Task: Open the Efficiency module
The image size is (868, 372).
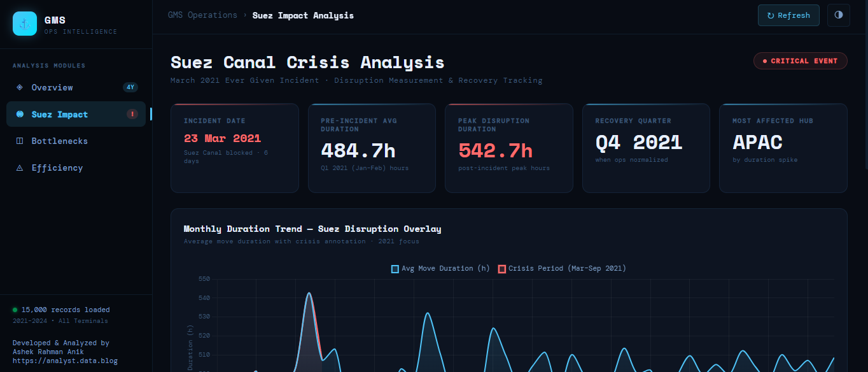Action: click(x=57, y=168)
